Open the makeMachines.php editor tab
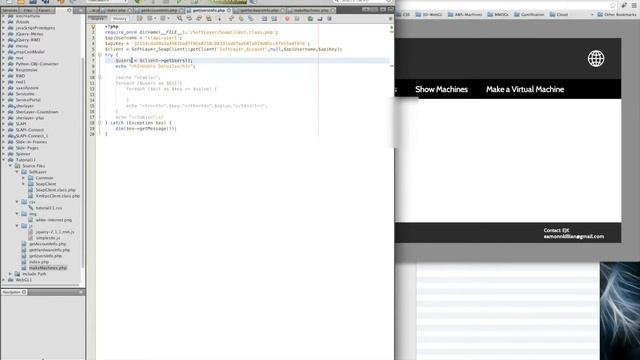 coord(311,10)
